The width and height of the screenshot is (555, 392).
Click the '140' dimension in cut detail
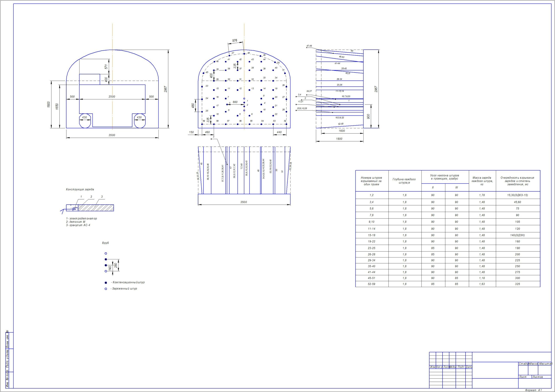click(110, 268)
